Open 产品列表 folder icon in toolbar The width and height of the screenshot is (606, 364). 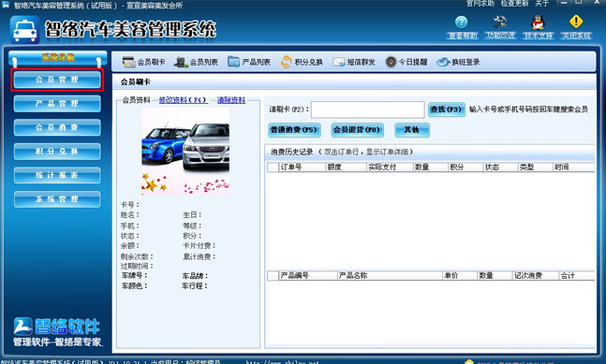tap(233, 62)
